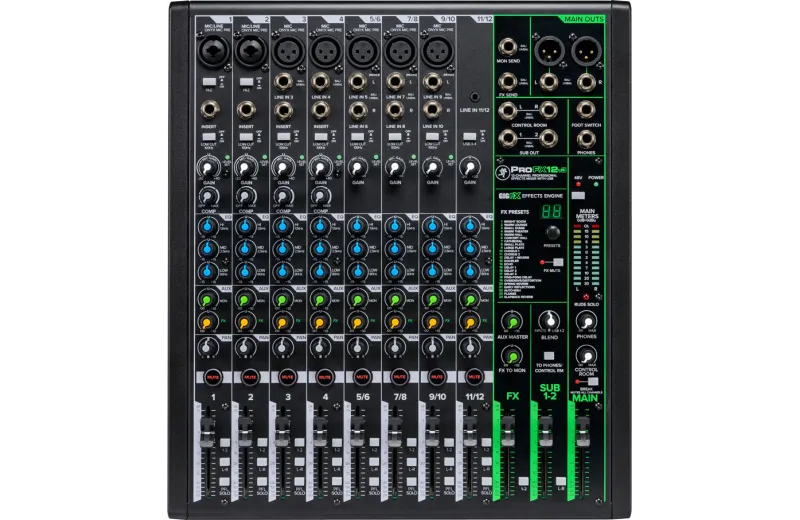Click the PHONES level knob

click(x=586, y=321)
